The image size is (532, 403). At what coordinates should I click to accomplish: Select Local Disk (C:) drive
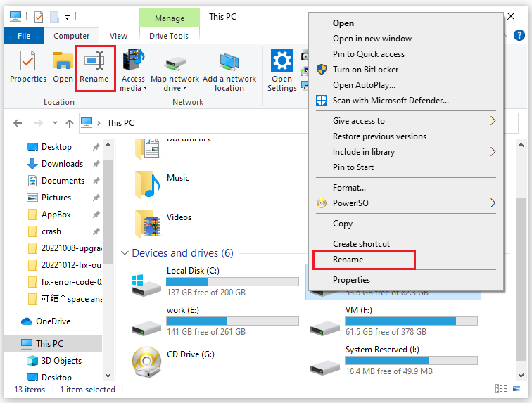point(215,281)
